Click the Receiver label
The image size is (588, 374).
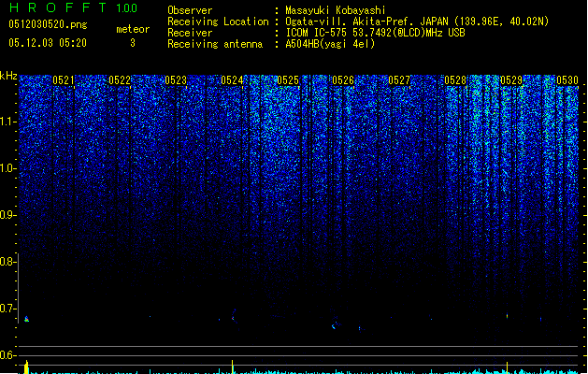click(190, 33)
